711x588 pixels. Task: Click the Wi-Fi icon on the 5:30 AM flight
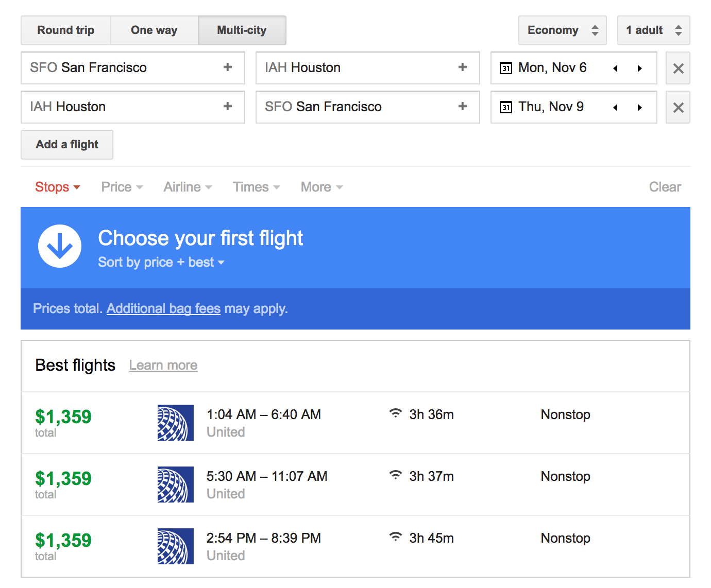coord(395,475)
